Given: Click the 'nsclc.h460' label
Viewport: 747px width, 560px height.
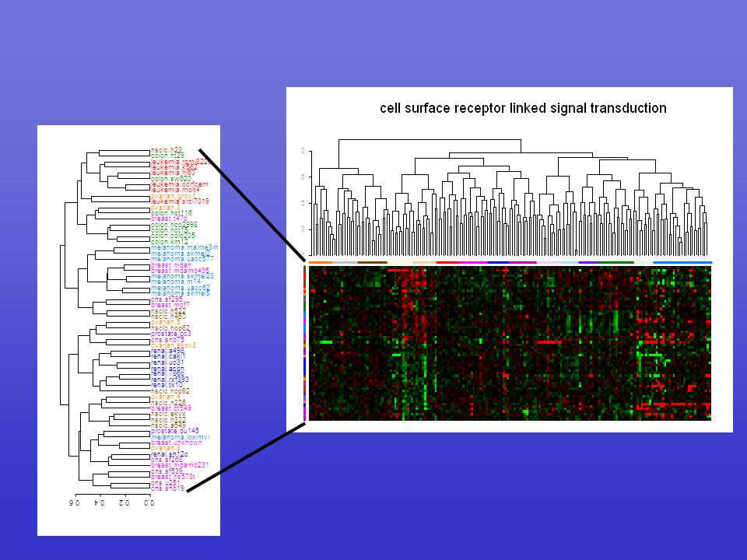Looking at the screenshot, I should 168,317.
